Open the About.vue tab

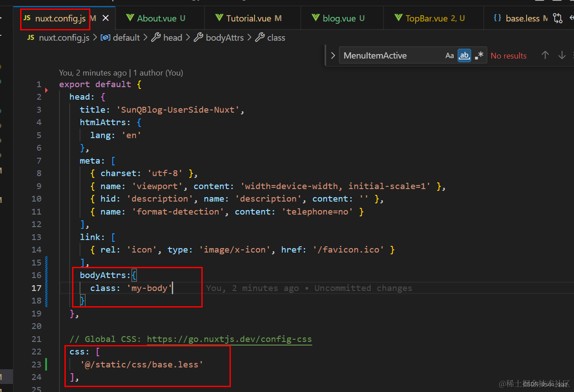[157, 18]
